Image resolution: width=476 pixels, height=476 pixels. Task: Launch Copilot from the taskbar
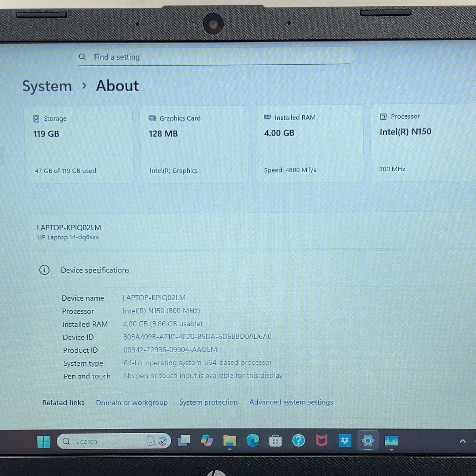(207, 441)
